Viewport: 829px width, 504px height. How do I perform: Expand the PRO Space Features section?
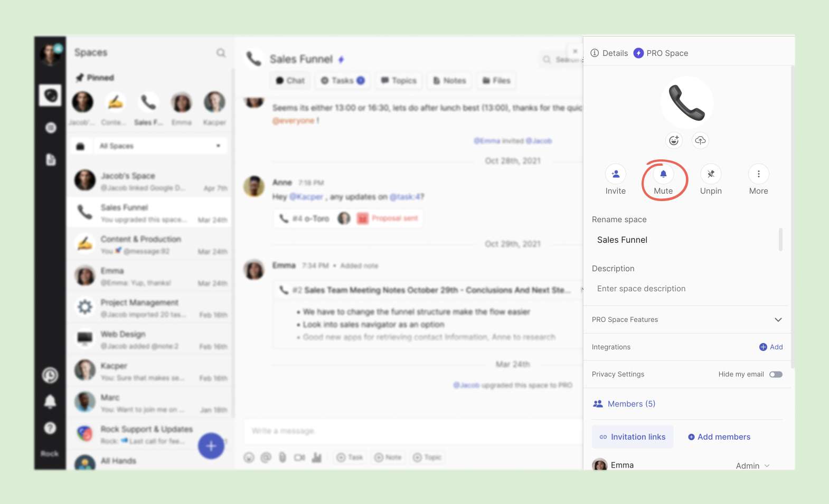(778, 320)
